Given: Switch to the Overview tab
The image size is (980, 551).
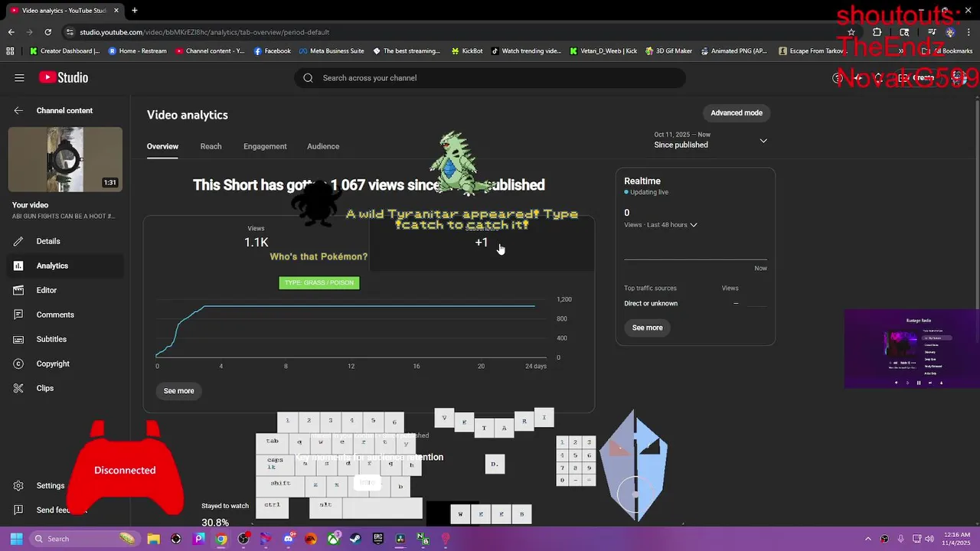Looking at the screenshot, I should [162, 146].
